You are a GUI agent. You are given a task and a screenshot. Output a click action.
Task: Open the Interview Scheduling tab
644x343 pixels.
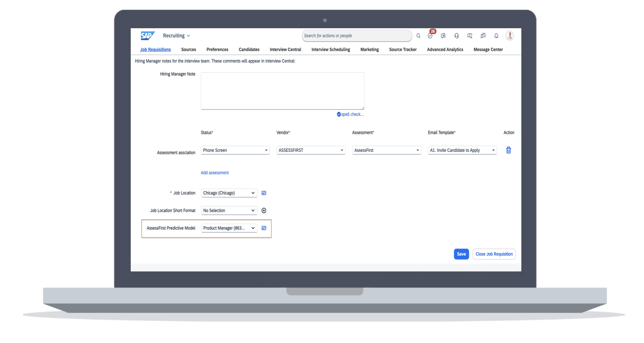pos(330,50)
